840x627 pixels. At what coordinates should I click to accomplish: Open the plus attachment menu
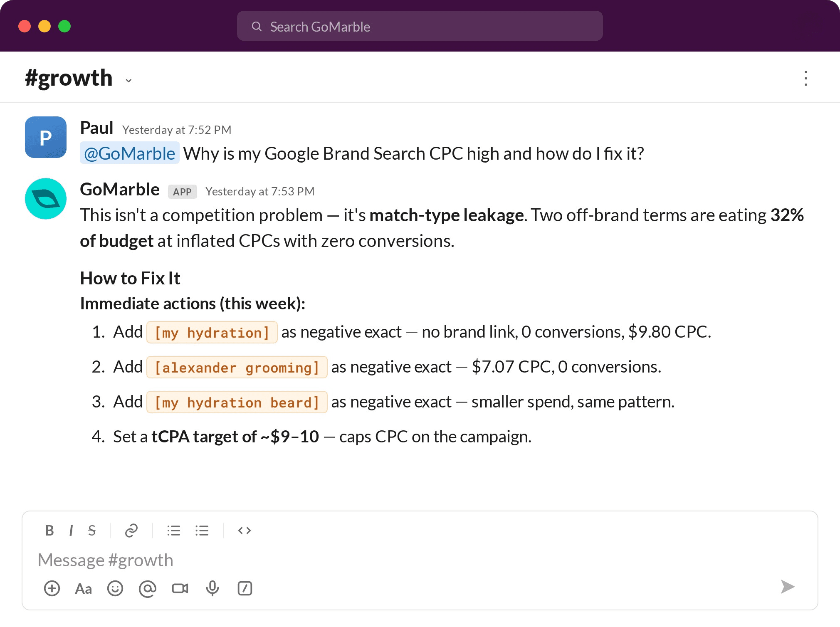coord(52,588)
